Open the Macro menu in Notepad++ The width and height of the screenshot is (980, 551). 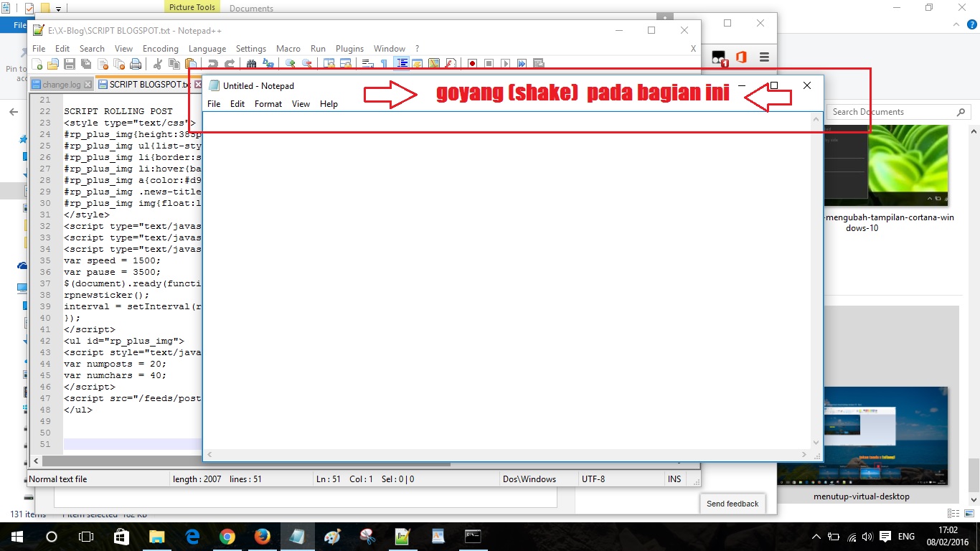pyautogui.click(x=288, y=49)
